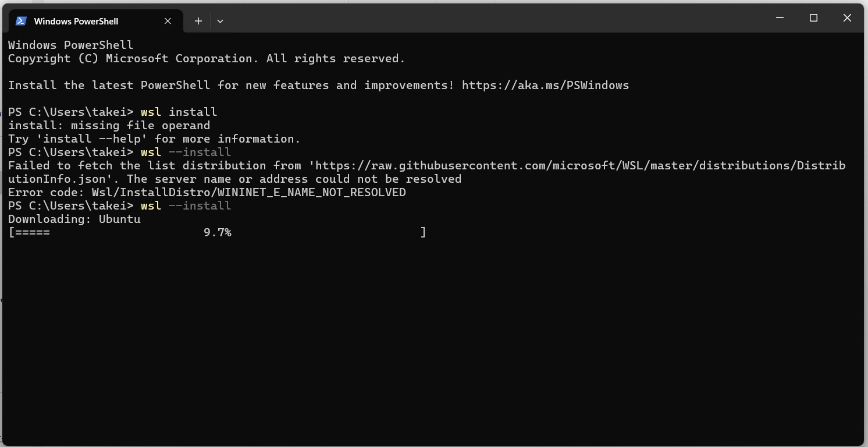Close the Windows PowerShell tab
This screenshot has width=868, height=447.
point(168,21)
